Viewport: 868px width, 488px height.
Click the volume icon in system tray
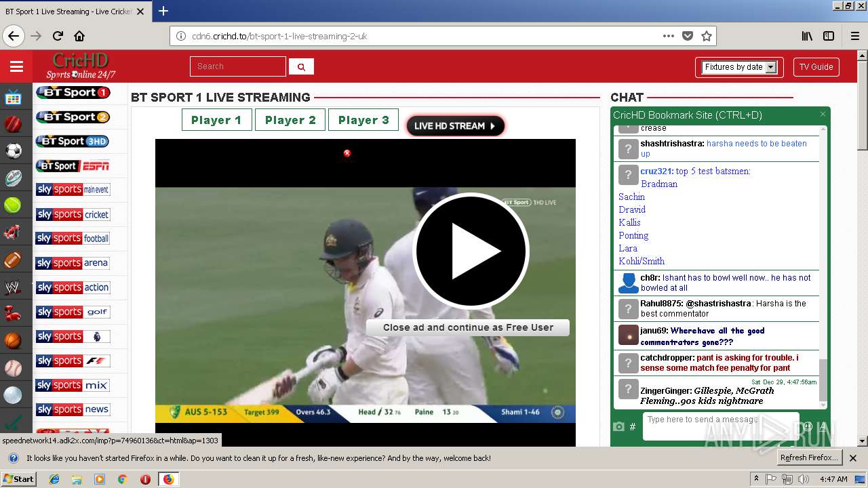pos(804,479)
